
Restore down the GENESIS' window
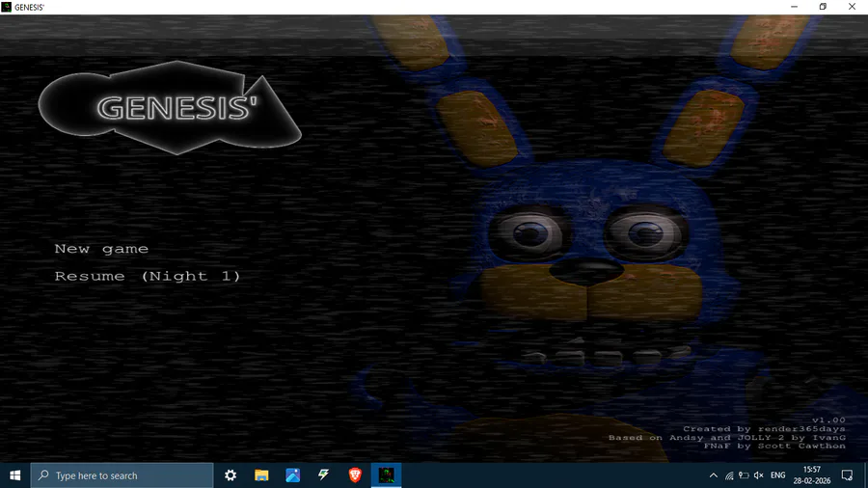click(x=824, y=7)
